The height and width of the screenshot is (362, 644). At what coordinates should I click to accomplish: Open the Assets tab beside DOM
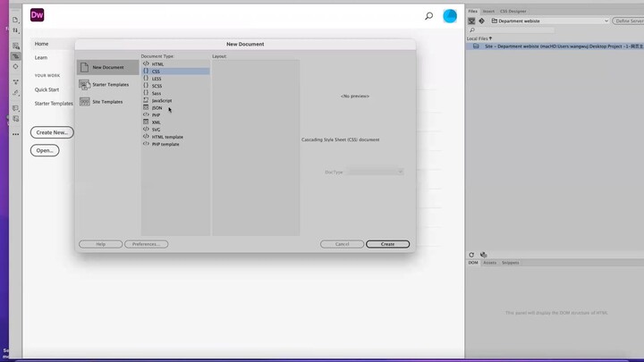[489, 263]
